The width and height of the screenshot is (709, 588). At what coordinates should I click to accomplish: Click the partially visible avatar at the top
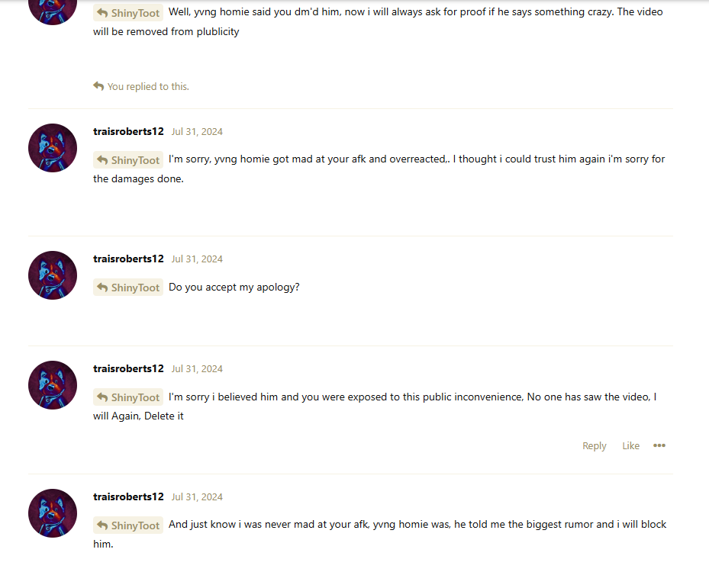pos(53,11)
